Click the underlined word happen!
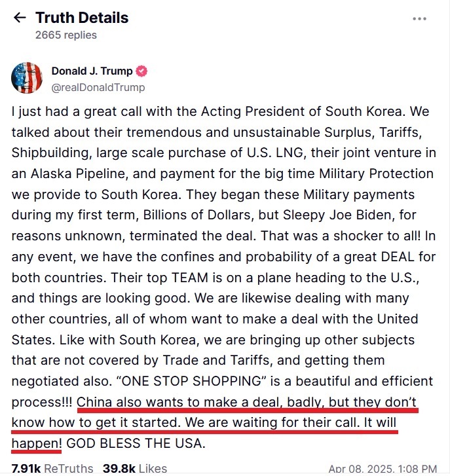 pos(37,443)
